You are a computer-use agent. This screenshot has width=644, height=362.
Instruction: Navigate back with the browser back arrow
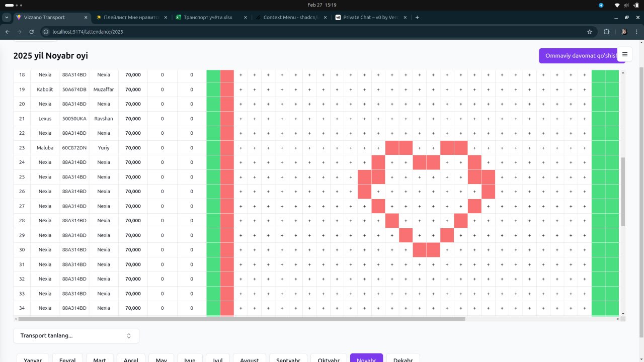coord(7,31)
